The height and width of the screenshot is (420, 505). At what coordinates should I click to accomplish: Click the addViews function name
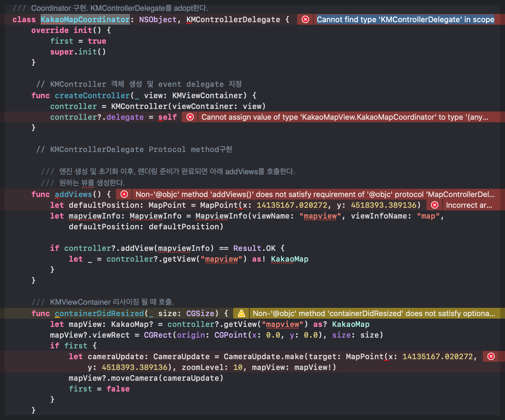pyautogui.click(x=73, y=194)
